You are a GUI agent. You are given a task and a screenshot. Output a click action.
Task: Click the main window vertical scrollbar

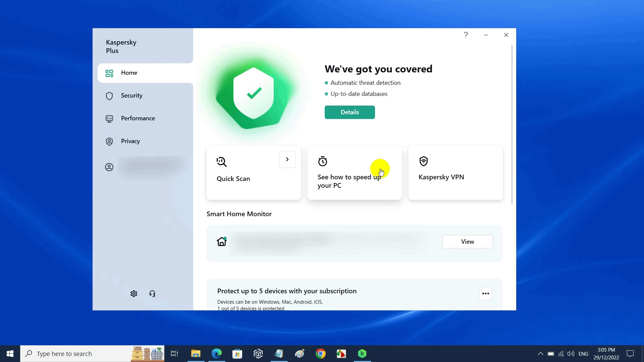point(512,124)
